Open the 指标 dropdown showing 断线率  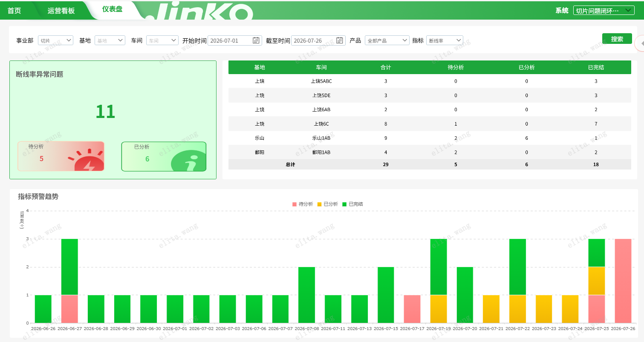tap(445, 40)
